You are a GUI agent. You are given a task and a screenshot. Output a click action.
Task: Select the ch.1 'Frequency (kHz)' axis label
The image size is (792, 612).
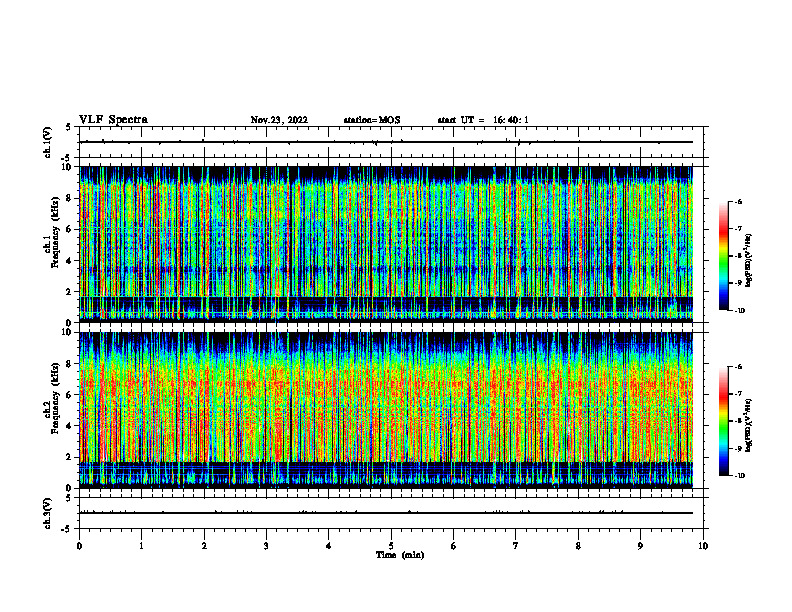(x=56, y=233)
